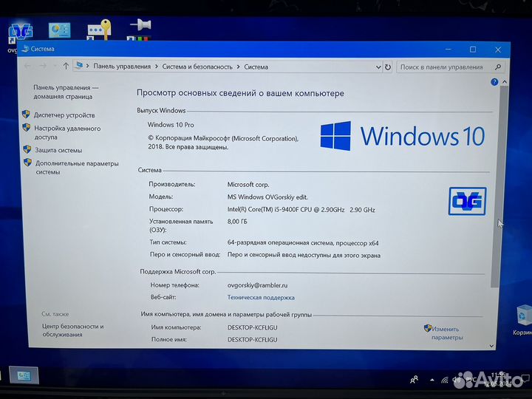This screenshot has height=399, width=532.
Task: Open help with the blue question mark icon
Action: pyautogui.click(x=494, y=82)
